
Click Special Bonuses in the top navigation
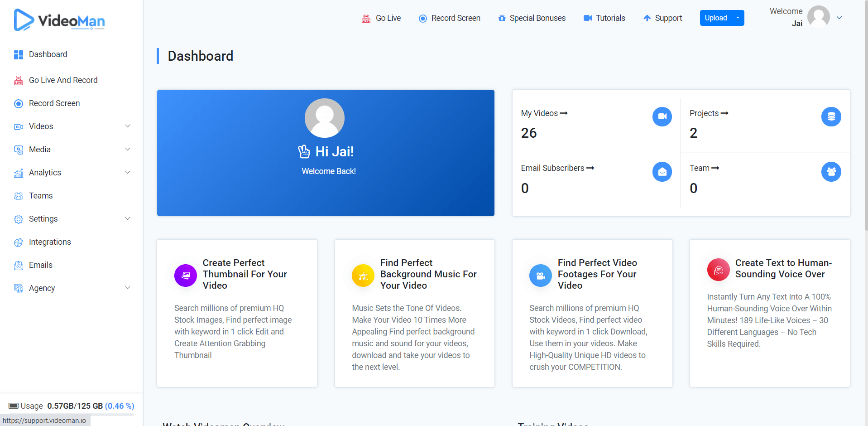[x=537, y=18]
